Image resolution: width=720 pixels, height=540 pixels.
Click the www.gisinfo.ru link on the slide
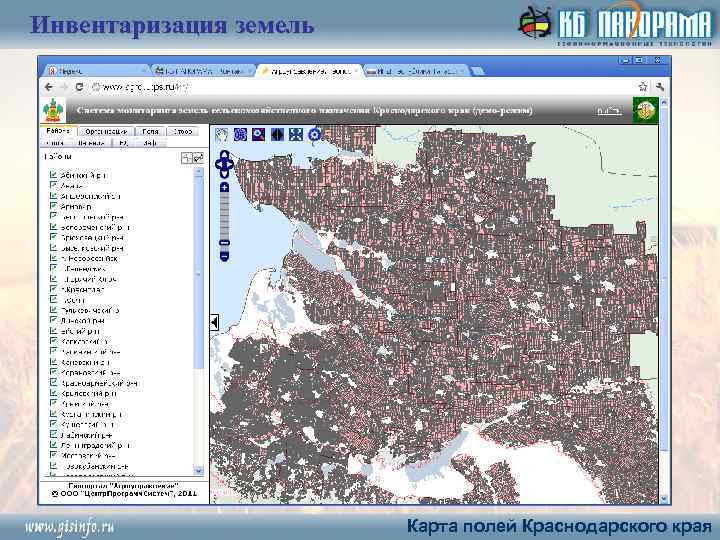pyautogui.click(x=69, y=528)
